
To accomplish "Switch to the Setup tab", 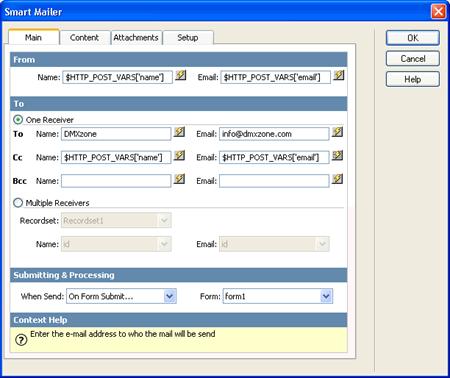I will click(x=188, y=38).
